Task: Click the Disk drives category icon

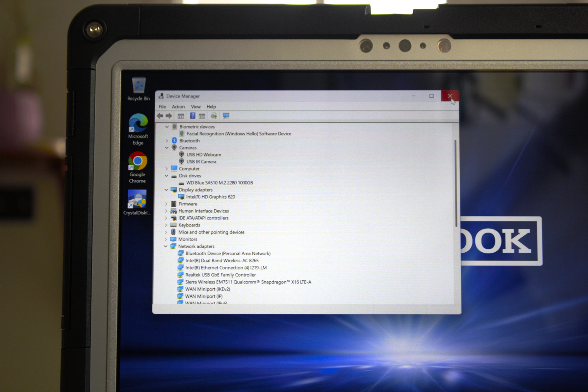Action: pos(174,176)
